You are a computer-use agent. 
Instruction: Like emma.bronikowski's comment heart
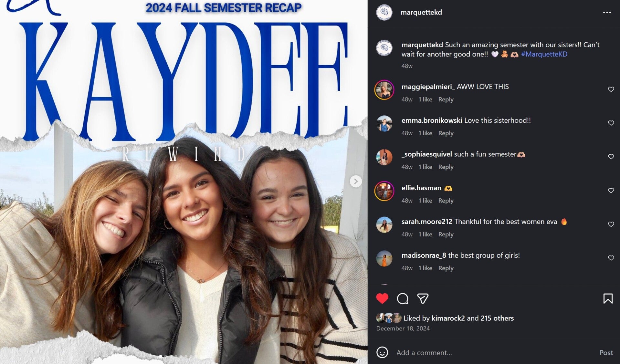tap(611, 123)
